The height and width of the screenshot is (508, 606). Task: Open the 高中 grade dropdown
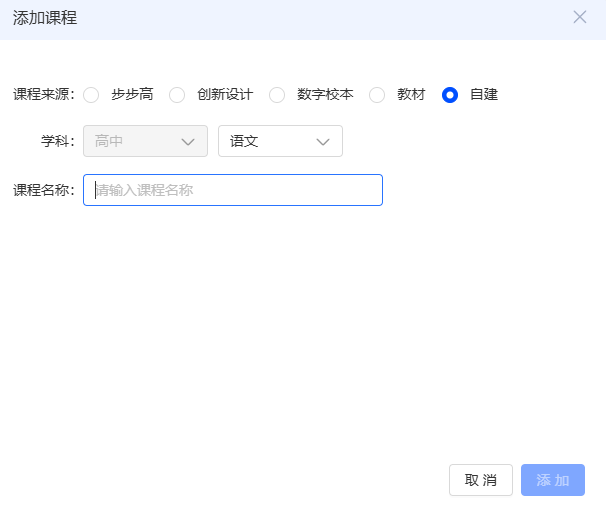(145, 141)
